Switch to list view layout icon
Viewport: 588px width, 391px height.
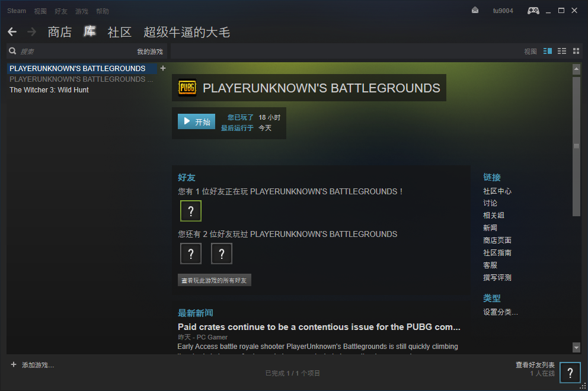[562, 51]
